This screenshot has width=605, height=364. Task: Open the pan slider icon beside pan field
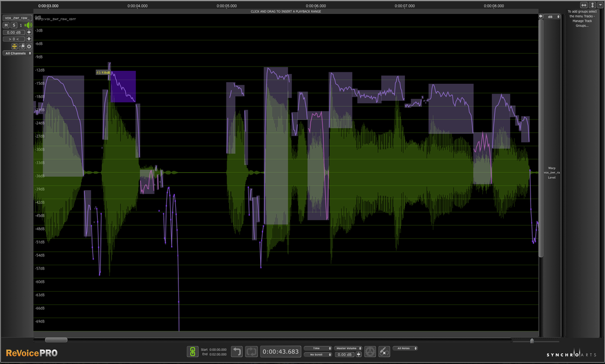(29, 39)
